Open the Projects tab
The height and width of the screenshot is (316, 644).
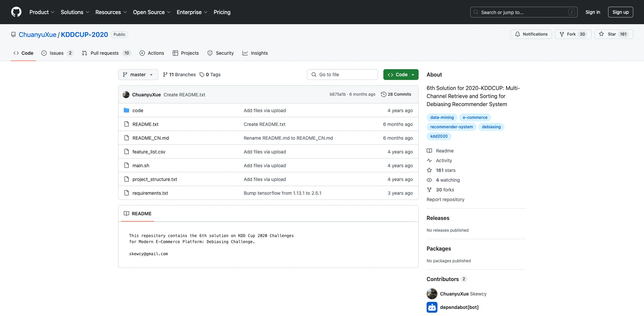point(186,53)
